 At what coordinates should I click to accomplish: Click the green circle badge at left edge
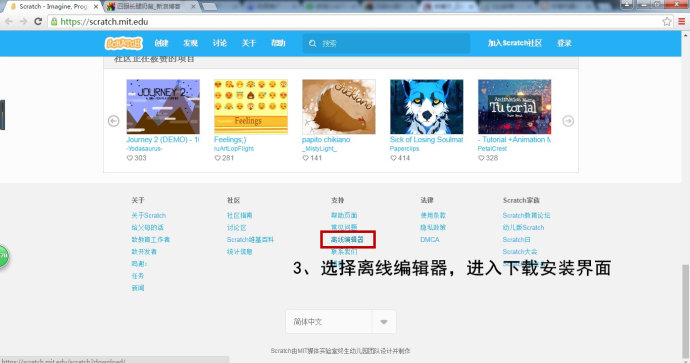[4, 256]
